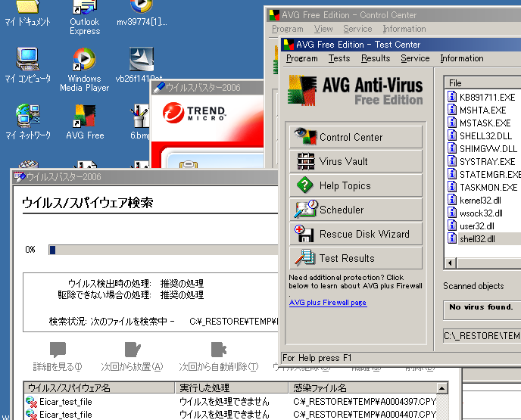The height and width of the screenshot is (420, 521).
Task: Open the マイ ネットワーク desktop icon
Action: click(x=28, y=122)
